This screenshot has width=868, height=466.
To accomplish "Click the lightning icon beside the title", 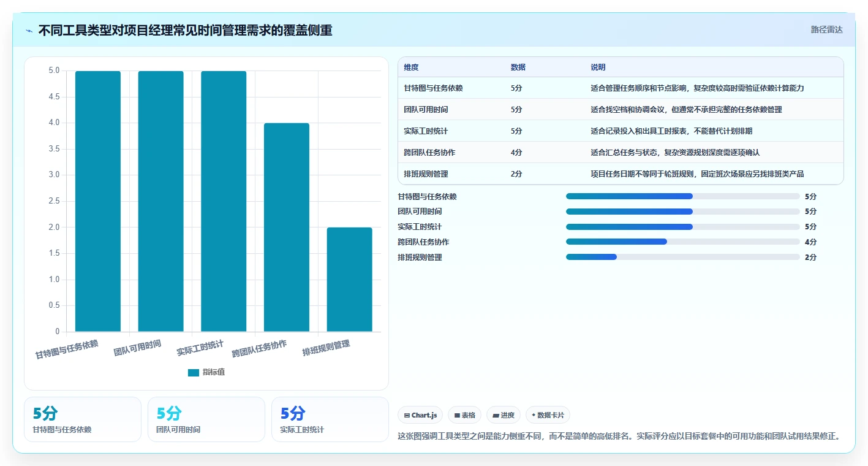I will [29, 30].
